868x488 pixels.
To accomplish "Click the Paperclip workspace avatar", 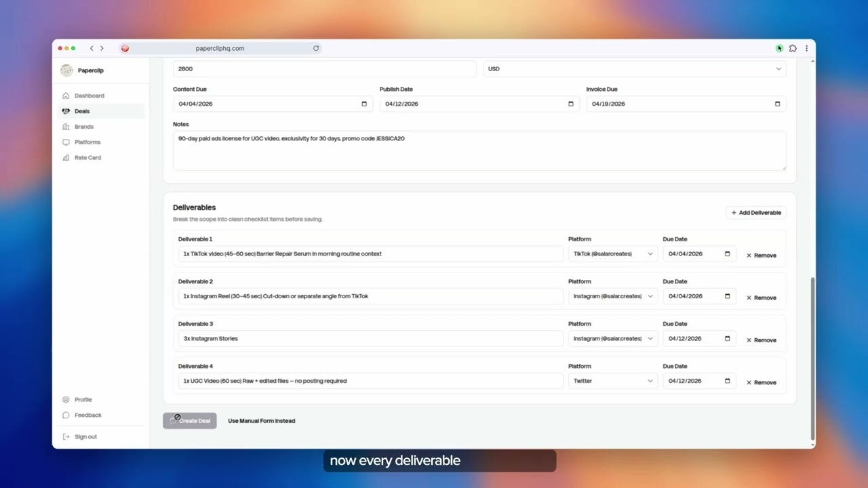I will [66, 70].
